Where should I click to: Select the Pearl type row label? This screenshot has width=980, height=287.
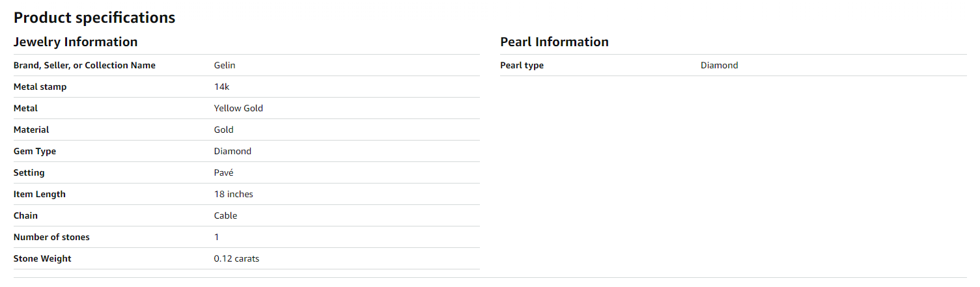[522, 65]
